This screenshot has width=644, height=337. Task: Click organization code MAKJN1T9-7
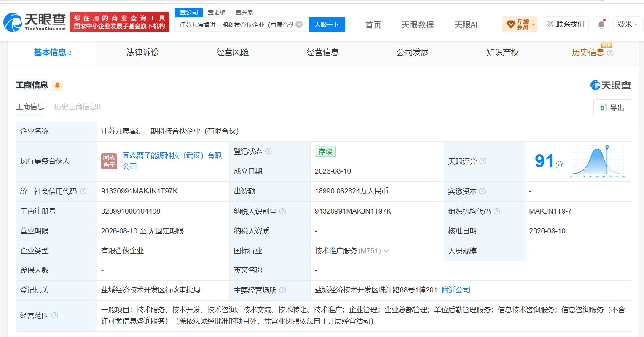click(x=550, y=211)
